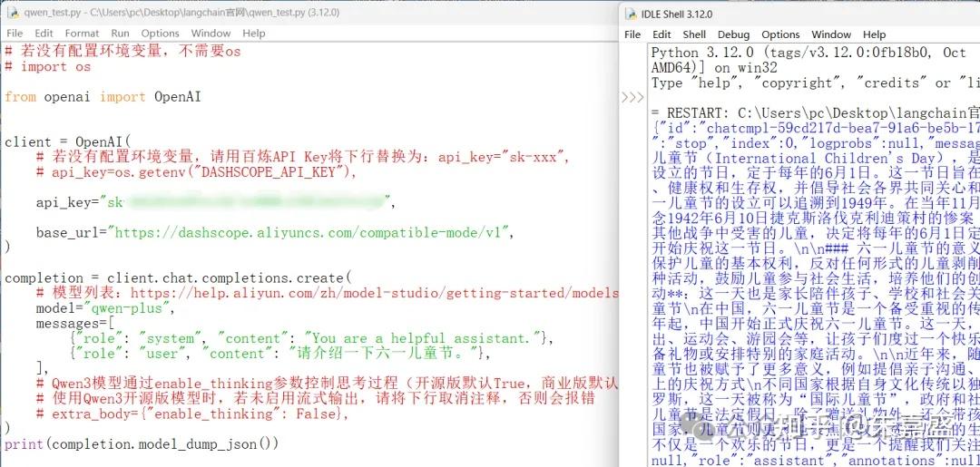
Task: Open Options menu in IDLE Shell
Action: point(780,34)
